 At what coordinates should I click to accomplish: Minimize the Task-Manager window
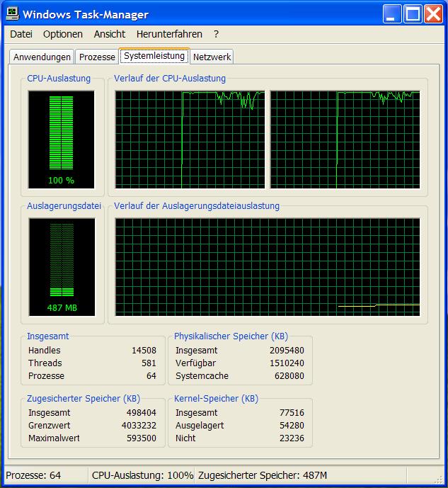391,14
